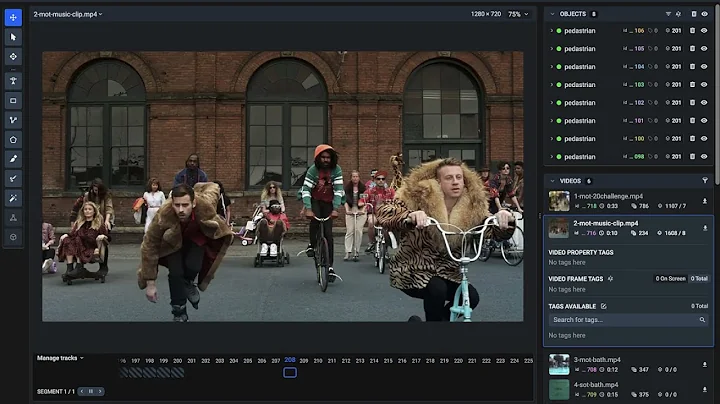Open tag icon on pedestrian 105 row
The image size is (720, 404).
point(650,49)
